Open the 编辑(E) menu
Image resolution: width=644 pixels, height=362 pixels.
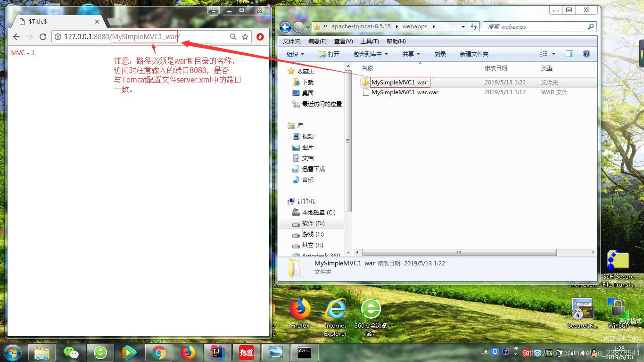click(317, 41)
